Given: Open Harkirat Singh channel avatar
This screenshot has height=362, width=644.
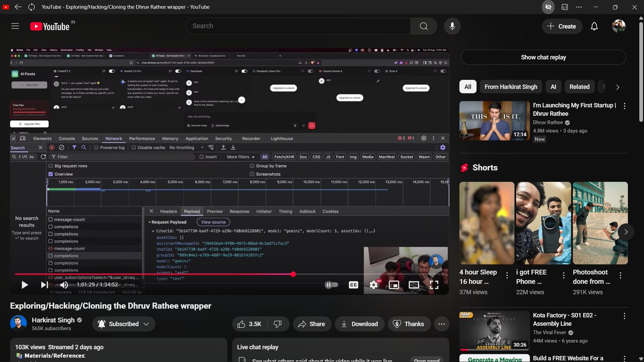Looking at the screenshot, I should (x=19, y=323).
